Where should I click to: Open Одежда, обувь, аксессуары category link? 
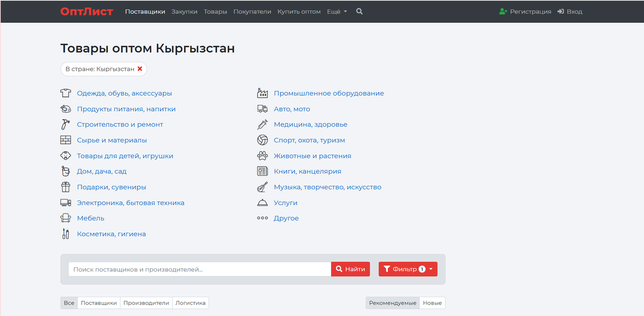[x=125, y=93]
